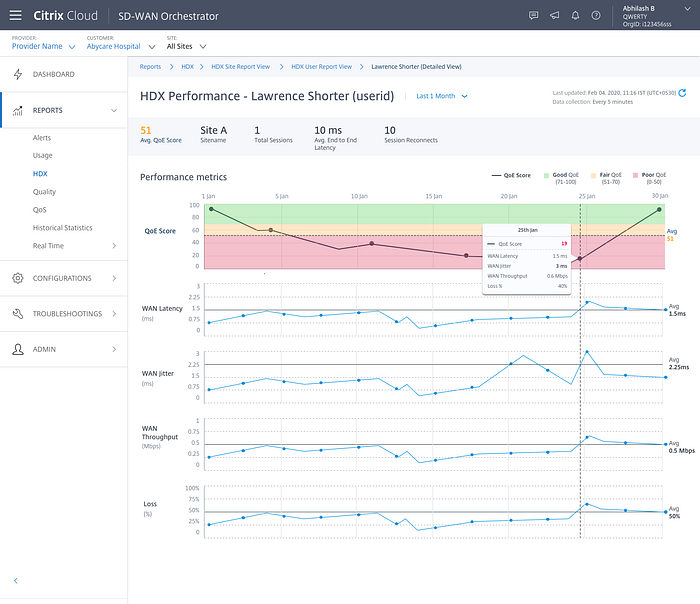
Task: Click the Citrix Cloud logo
Action: (x=65, y=16)
